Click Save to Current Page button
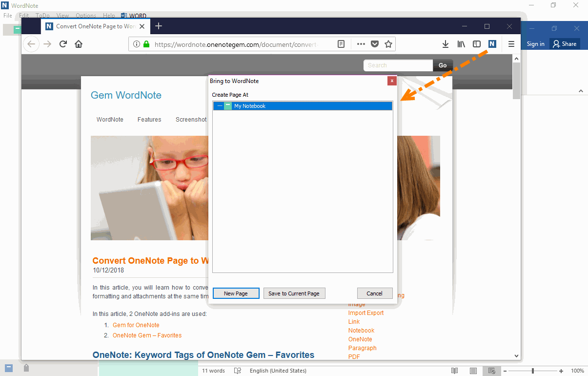588x376 pixels. (x=294, y=293)
